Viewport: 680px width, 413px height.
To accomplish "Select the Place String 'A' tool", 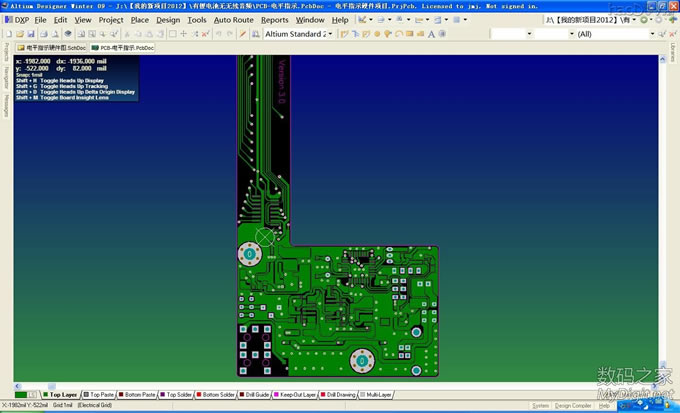I will 430,34.
